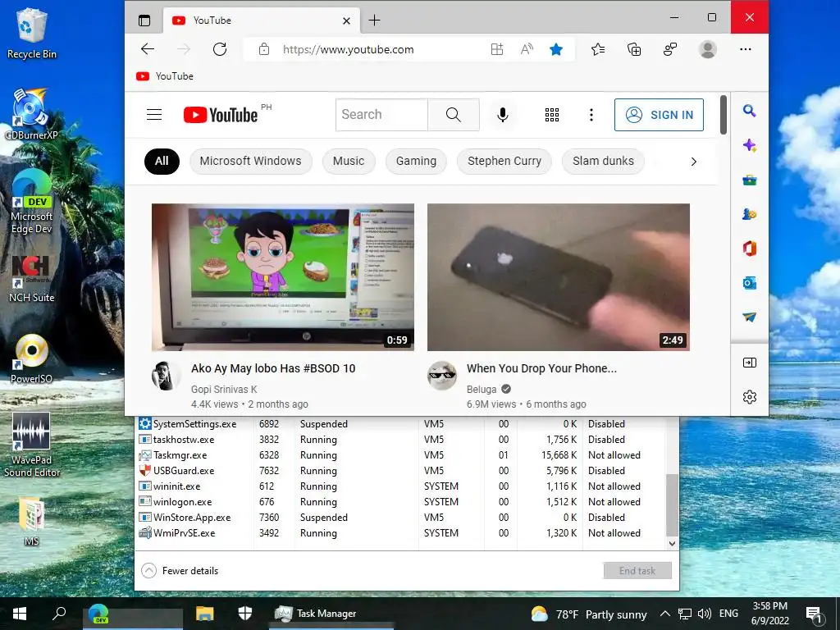
Task: Open the dropped phone video thumbnail
Action: [558, 277]
